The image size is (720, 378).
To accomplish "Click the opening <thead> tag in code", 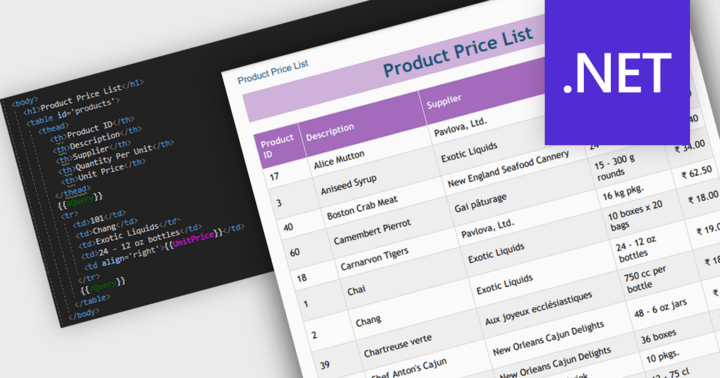I will (x=53, y=128).
